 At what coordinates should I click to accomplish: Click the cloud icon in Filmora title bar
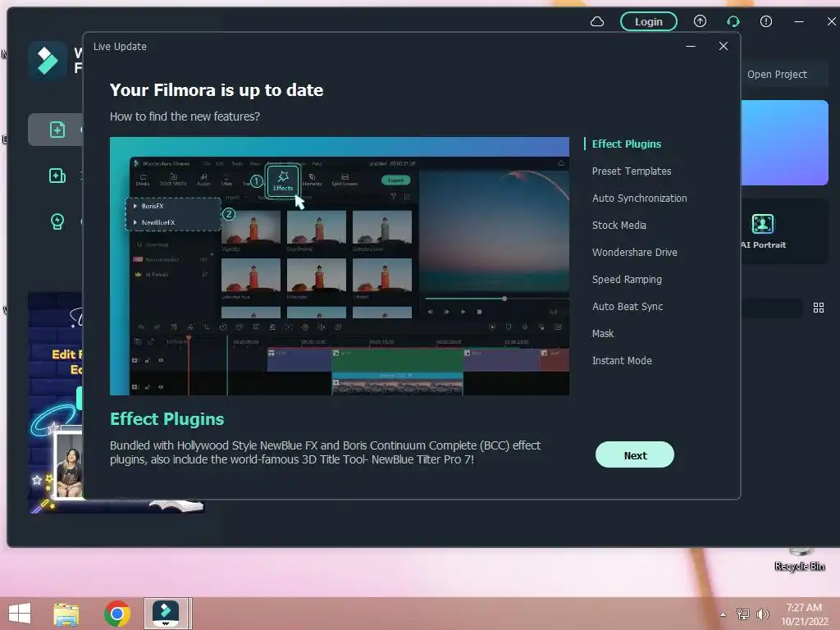[597, 22]
